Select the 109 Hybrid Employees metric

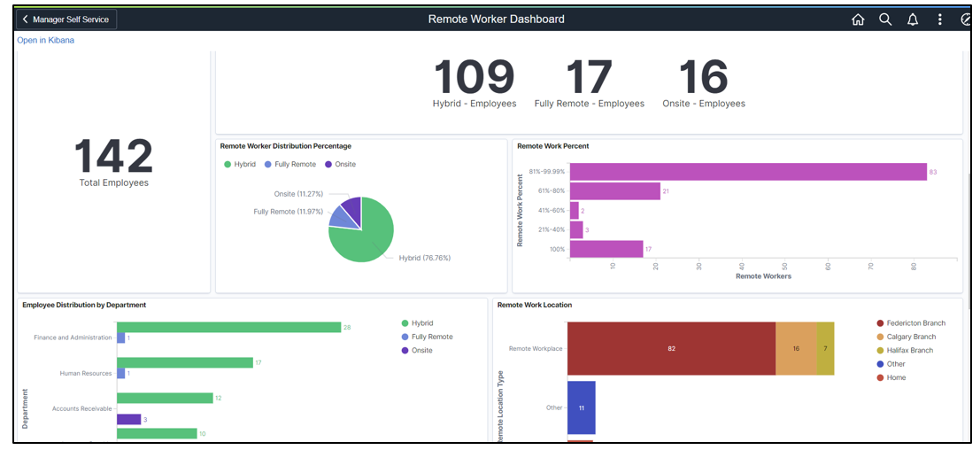pos(475,82)
